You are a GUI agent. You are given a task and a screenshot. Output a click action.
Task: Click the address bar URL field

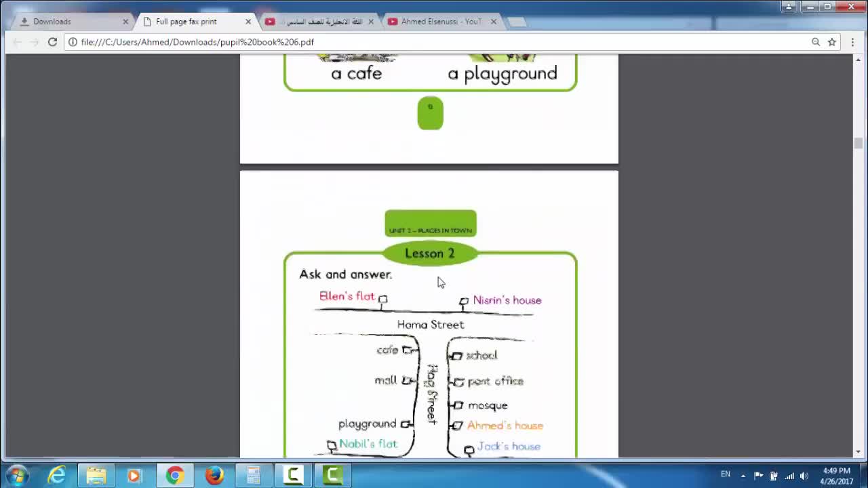[407, 42]
